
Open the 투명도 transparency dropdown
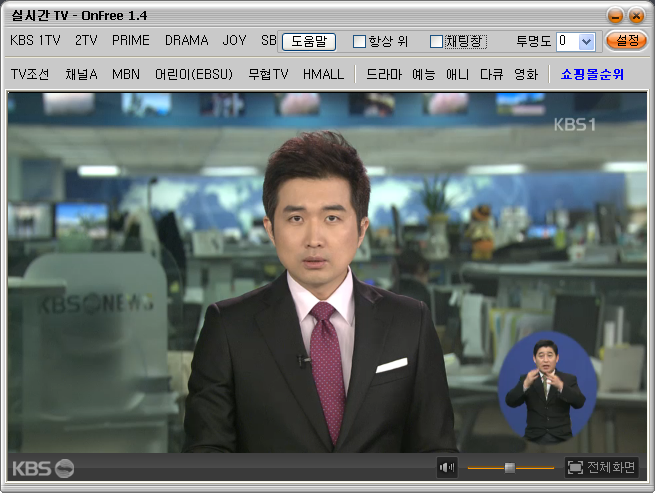[x=586, y=41]
